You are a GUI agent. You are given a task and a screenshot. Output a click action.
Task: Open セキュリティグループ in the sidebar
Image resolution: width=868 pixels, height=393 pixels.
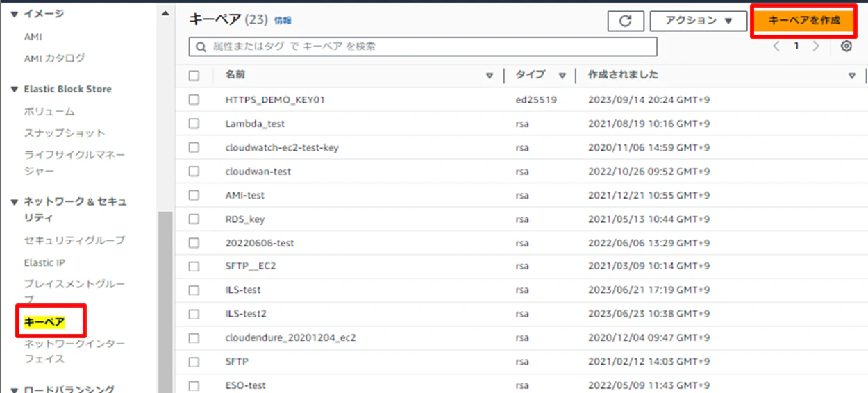[74, 240]
